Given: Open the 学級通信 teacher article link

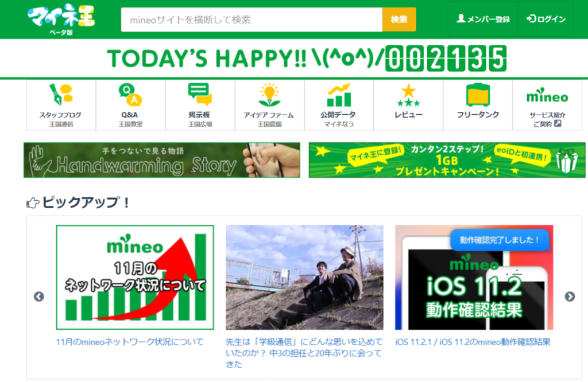Looking at the screenshot, I should pyautogui.click(x=304, y=353).
